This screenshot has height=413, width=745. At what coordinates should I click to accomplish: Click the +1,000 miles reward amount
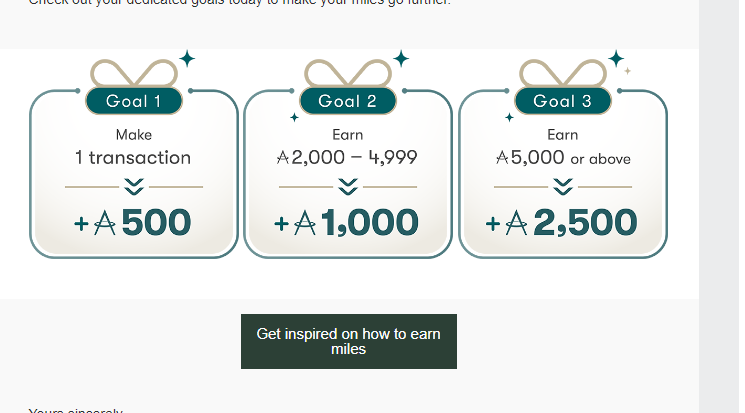click(347, 223)
